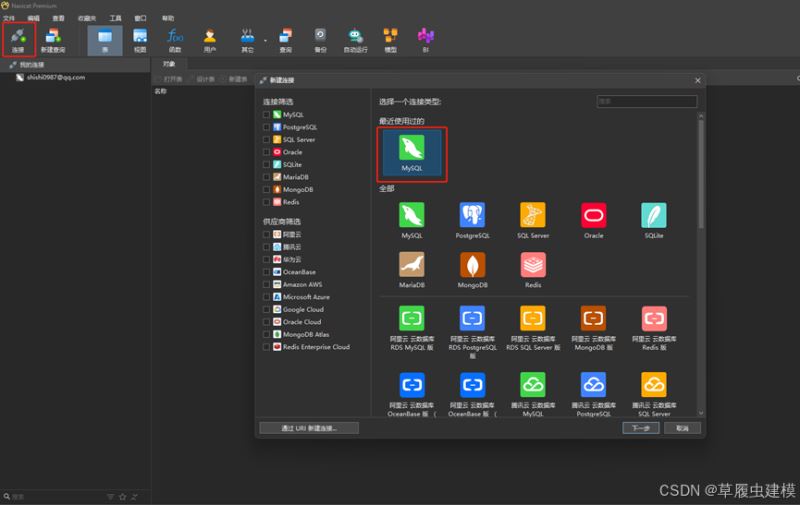The image size is (800, 505).
Task: Check the Amazon AWS vendor checkbox
Action: pyautogui.click(x=266, y=285)
